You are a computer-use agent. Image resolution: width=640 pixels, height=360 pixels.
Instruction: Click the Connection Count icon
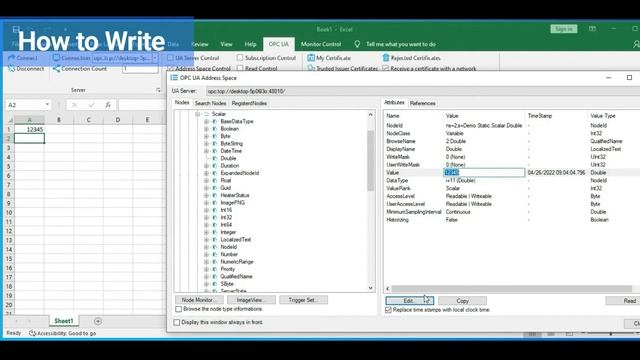[x=56, y=69]
